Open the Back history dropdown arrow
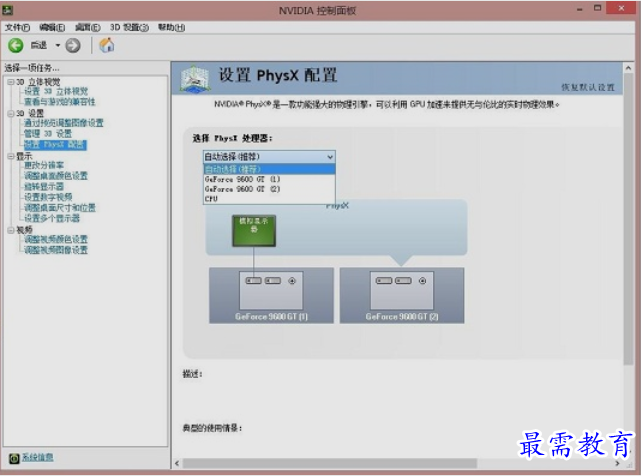 58,45
